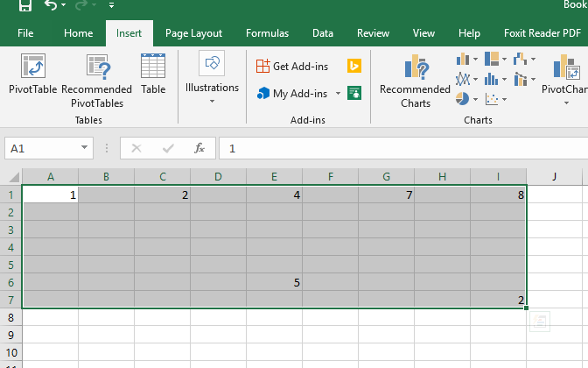
Task: Open the My Add-ins dropdown arrow
Action: point(338,93)
